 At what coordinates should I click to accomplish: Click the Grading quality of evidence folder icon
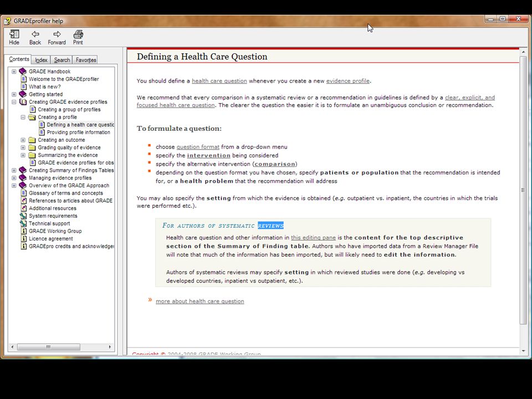click(32, 147)
